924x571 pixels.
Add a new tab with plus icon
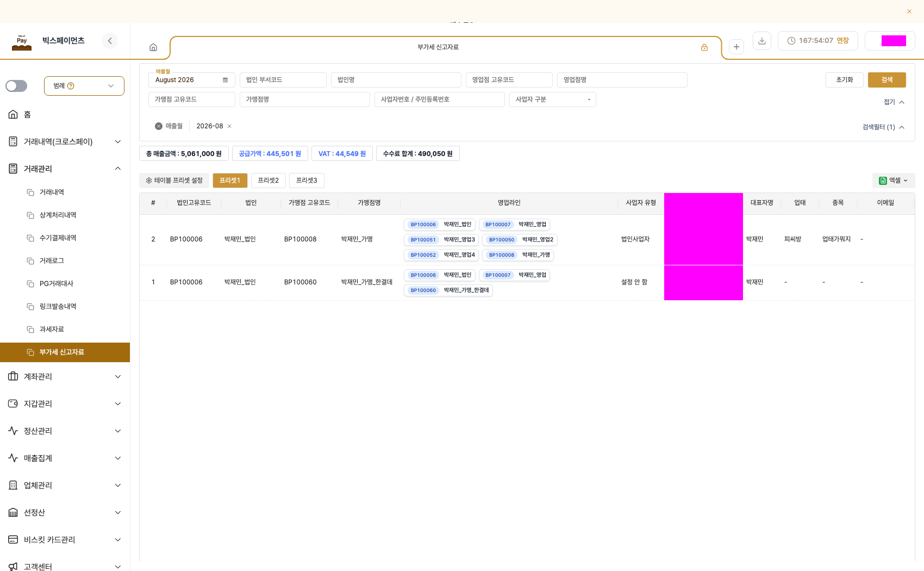736,47
